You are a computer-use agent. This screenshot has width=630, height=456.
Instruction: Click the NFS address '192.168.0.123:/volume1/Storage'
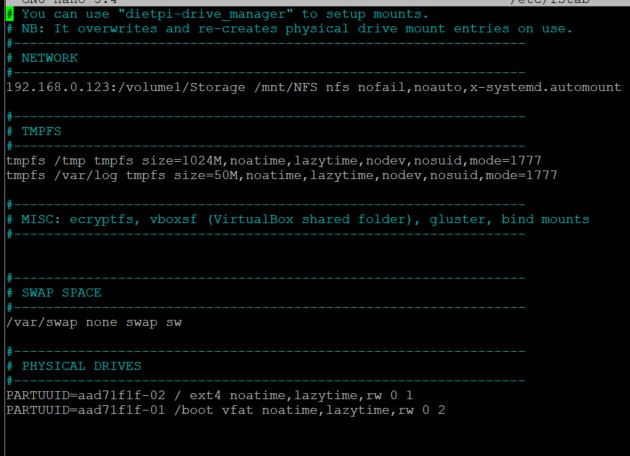(x=126, y=87)
